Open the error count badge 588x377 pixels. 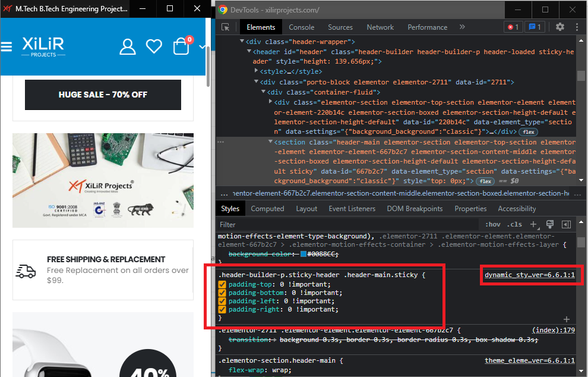[x=513, y=27]
